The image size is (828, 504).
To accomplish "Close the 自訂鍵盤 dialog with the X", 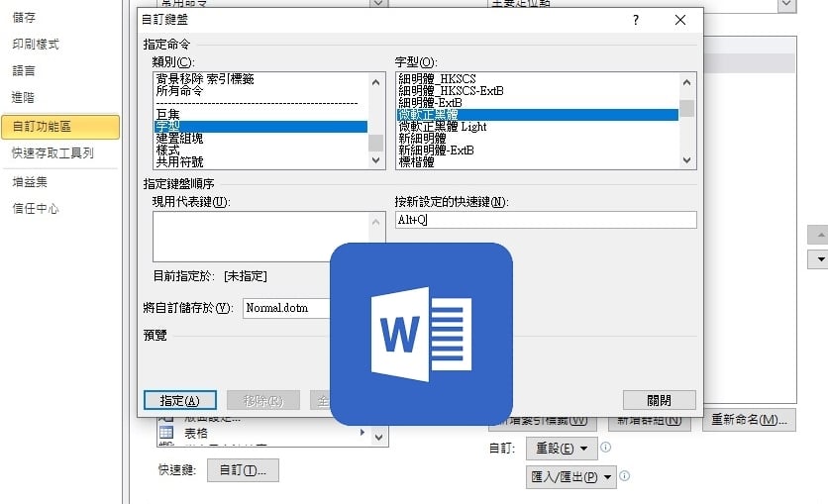I will [x=680, y=20].
